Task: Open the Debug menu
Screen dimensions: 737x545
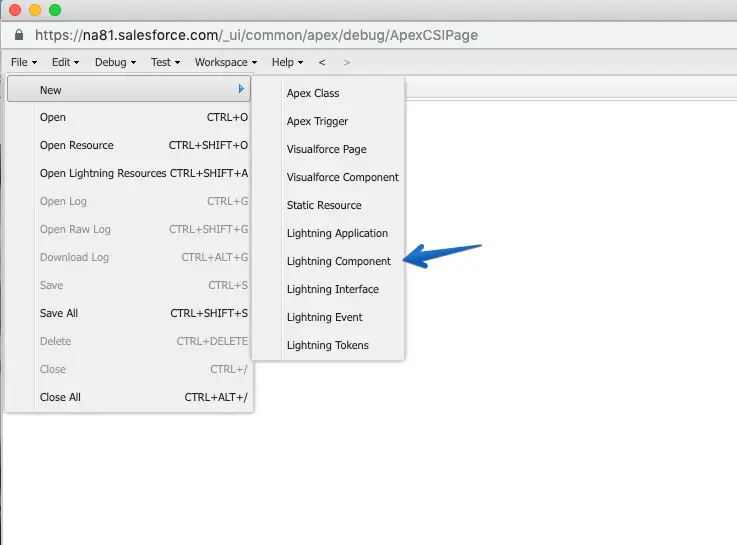Action: pos(115,62)
